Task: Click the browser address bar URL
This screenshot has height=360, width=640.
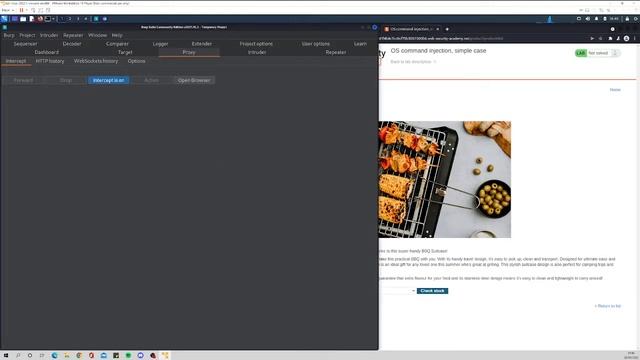Action: (x=441, y=38)
